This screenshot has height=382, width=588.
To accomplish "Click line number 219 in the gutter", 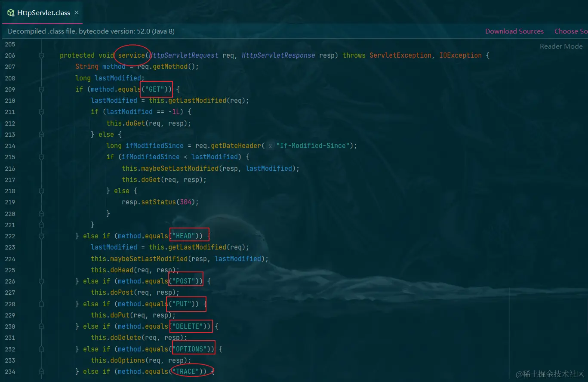I will point(9,202).
